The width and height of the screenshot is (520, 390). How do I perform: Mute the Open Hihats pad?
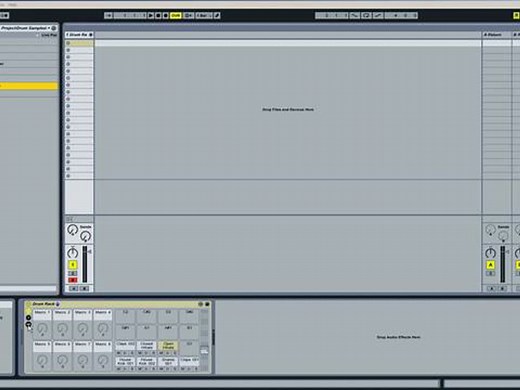(161, 353)
